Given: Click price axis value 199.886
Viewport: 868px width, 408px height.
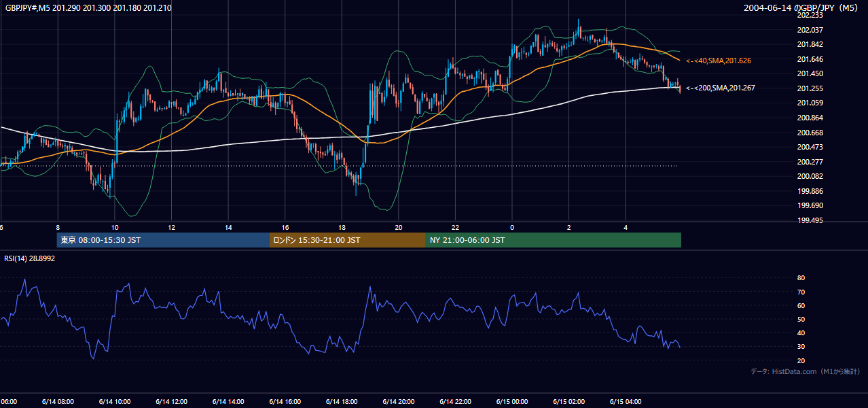Looking at the screenshot, I should click(x=810, y=191).
